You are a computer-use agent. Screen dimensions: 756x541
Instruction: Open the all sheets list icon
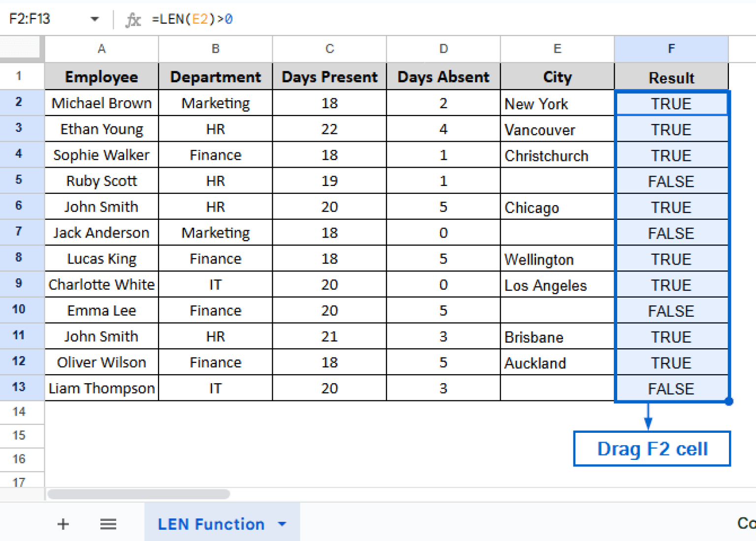[x=108, y=524]
